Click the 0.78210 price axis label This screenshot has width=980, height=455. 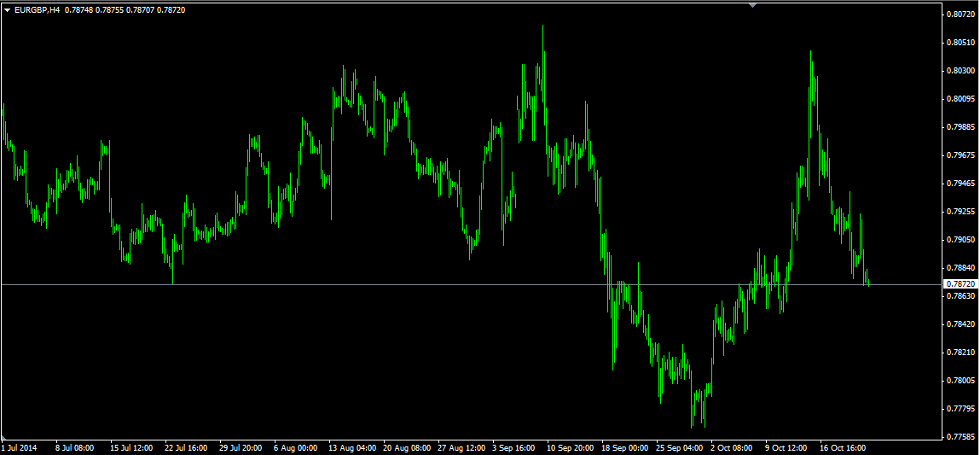point(960,353)
